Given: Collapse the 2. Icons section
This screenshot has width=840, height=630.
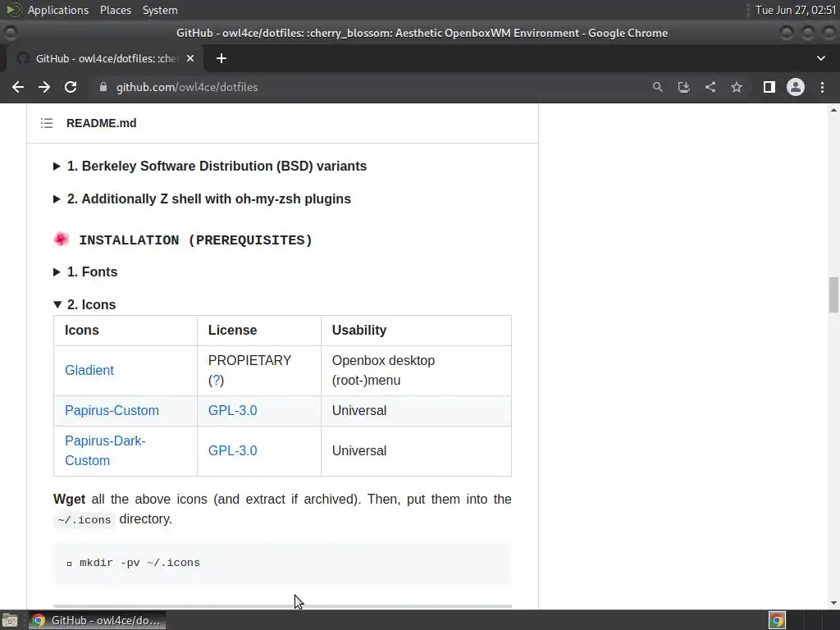Looking at the screenshot, I should click(x=84, y=305).
